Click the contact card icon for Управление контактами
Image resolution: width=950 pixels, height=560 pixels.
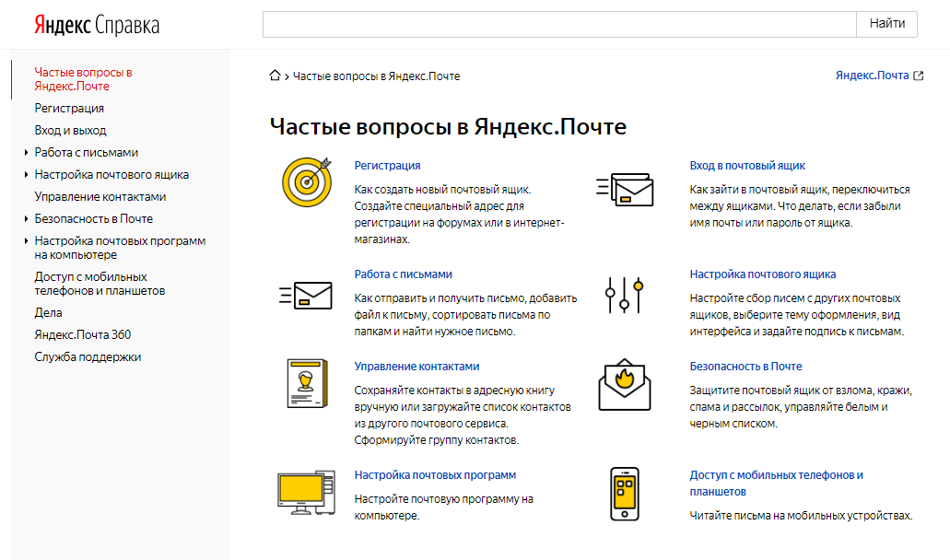(x=305, y=383)
